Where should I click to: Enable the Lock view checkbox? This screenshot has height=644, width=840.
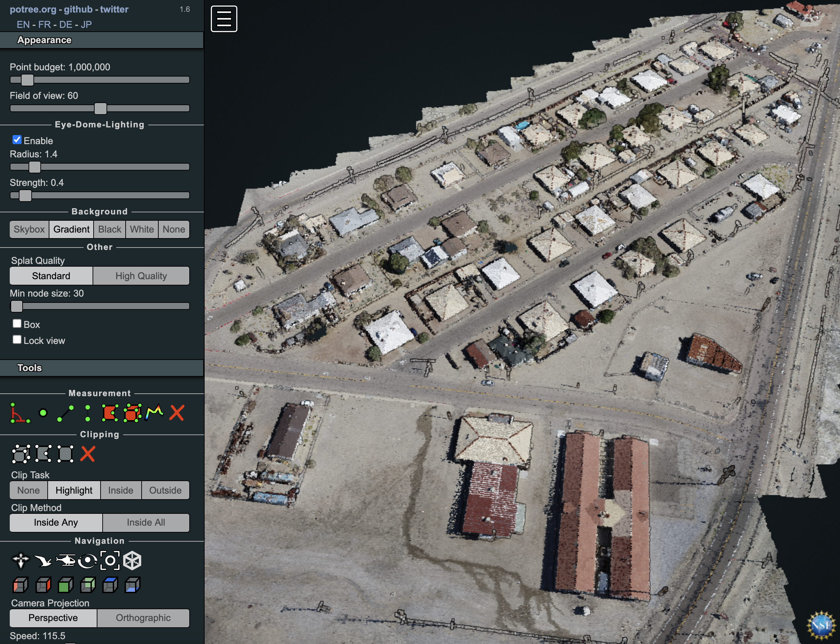pyautogui.click(x=17, y=340)
